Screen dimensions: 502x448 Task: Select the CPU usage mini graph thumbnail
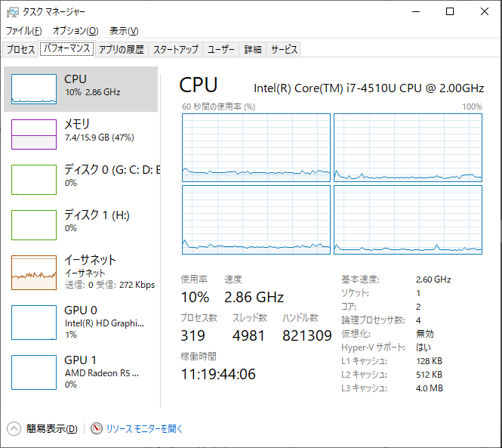tap(34, 89)
